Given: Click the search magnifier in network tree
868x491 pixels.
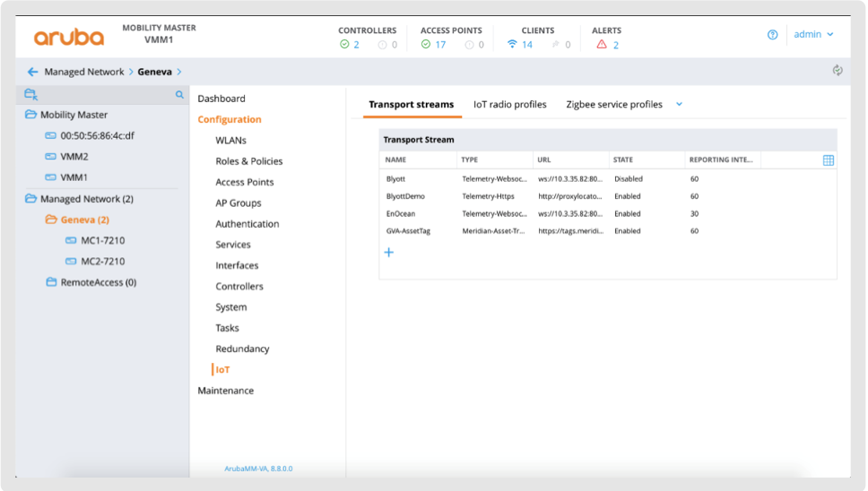Looking at the screenshot, I should [179, 95].
